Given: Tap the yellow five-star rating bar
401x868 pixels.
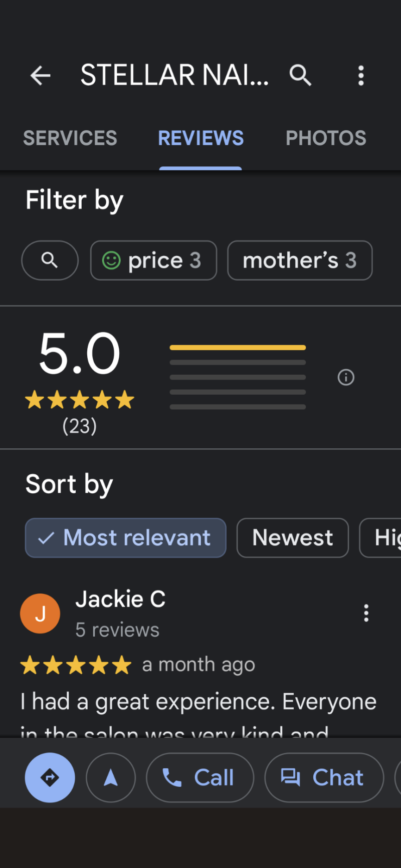Looking at the screenshot, I should click(238, 348).
